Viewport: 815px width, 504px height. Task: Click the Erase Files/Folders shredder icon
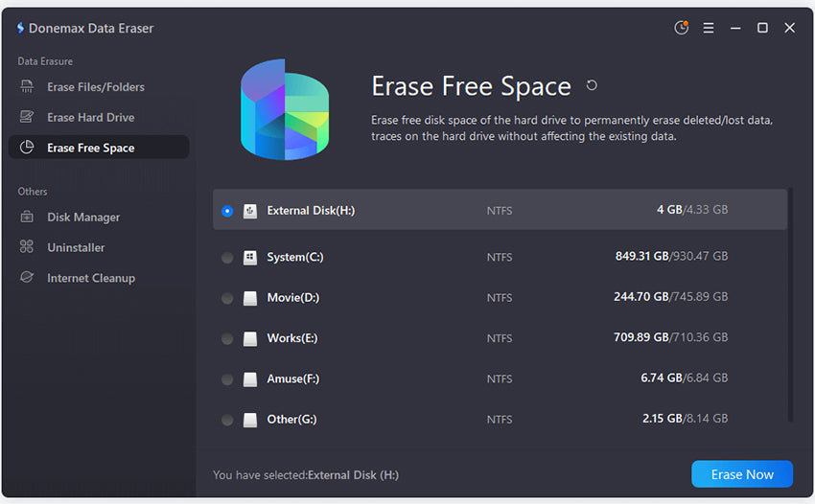click(x=27, y=86)
